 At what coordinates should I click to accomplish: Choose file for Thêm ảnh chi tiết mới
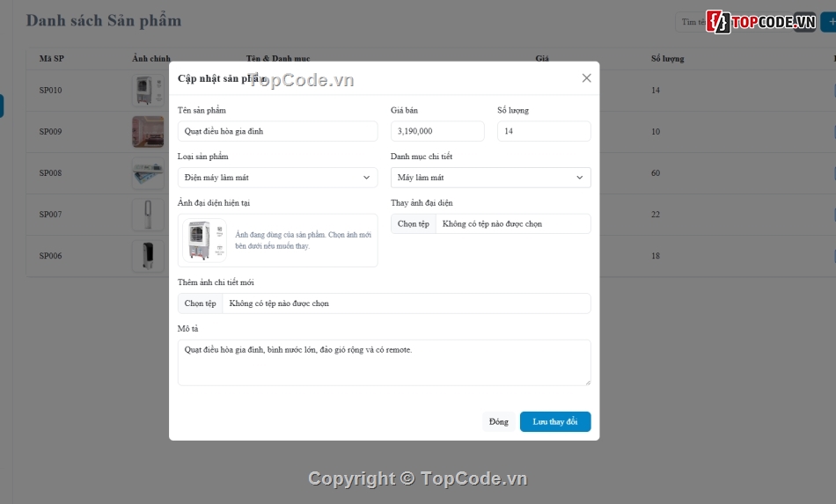tap(200, 303)
